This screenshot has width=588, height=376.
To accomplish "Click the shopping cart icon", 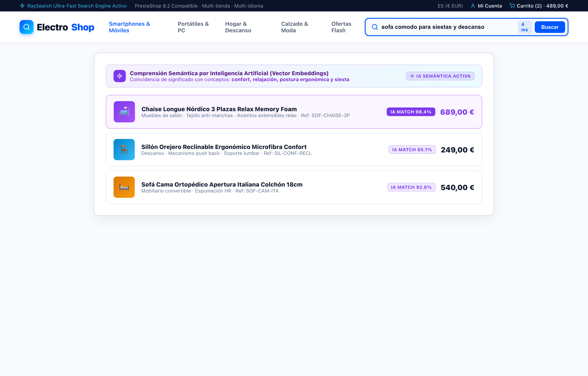I will coord(512,6).
